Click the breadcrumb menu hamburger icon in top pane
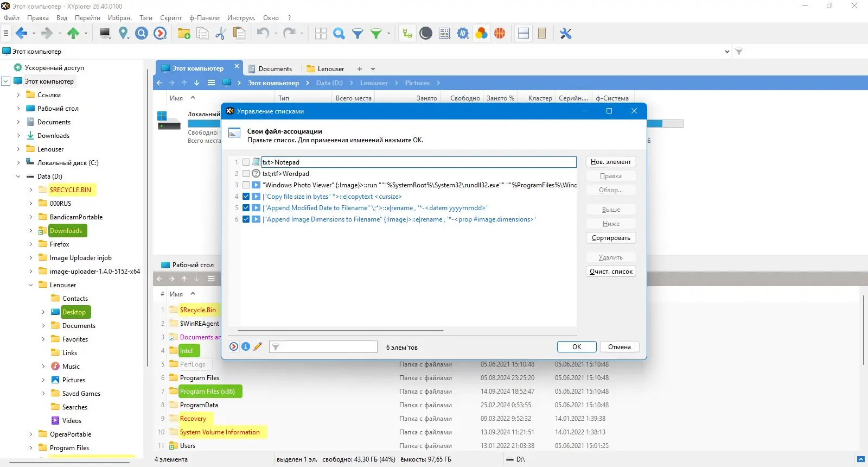 (211, 83)
